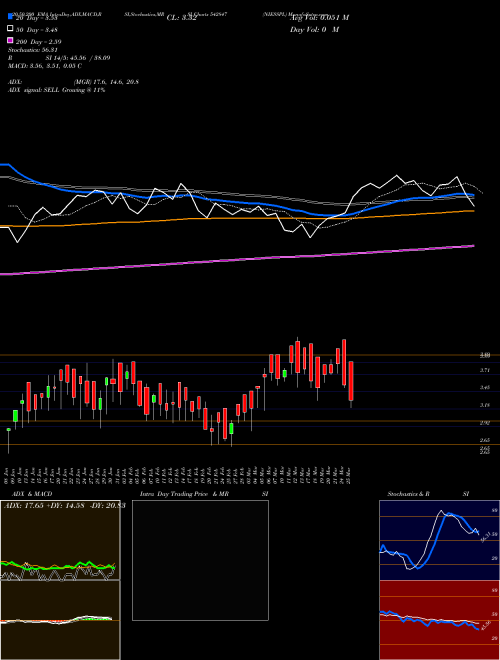Image resolution: width=500 pixels, height=660 pixels.
Task: Click the blue Stochastics oscillator panel
Action: [439, 540]
